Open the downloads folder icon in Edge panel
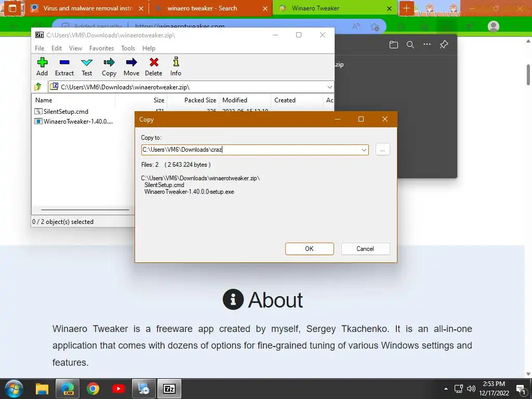Viewport: 532px width, 399px height. pyautogui.click(x=394, y=45)
